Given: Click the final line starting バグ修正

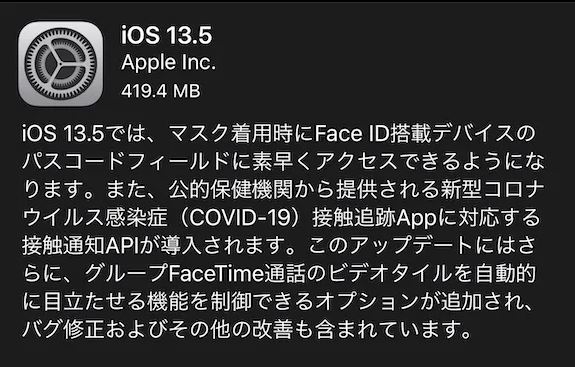Looking at the screenshot, I should pos(246,330).
